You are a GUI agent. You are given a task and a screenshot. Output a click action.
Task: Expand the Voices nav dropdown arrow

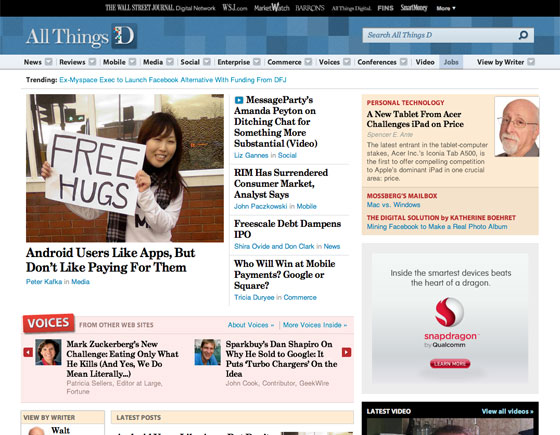pyautogui.click(x=347, y=62)
